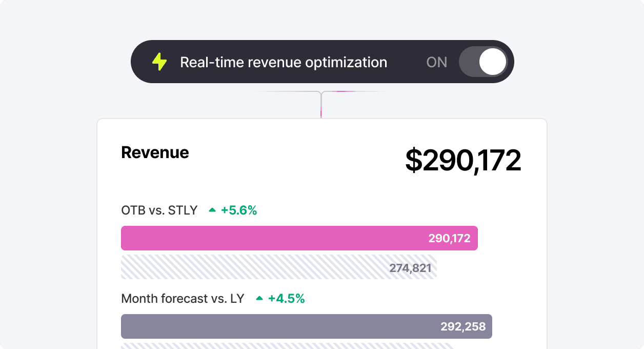Click the 274,821 last-year value
Image resolution: width=644 pixels, height=349 pixels.
tap(410, 267)
